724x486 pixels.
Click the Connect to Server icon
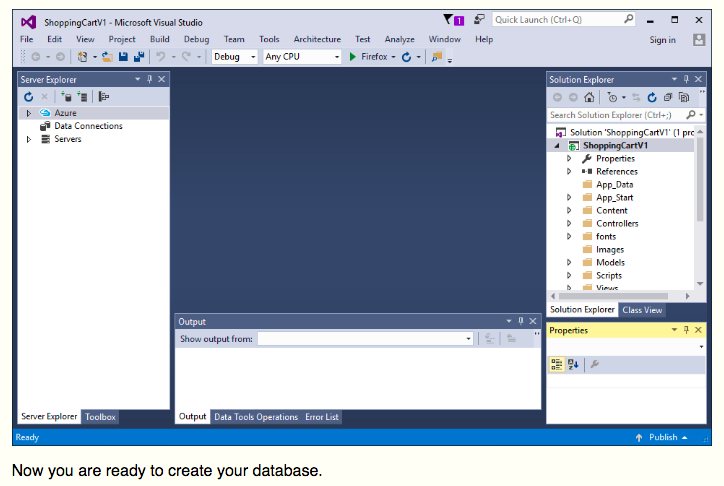(82, 97)
